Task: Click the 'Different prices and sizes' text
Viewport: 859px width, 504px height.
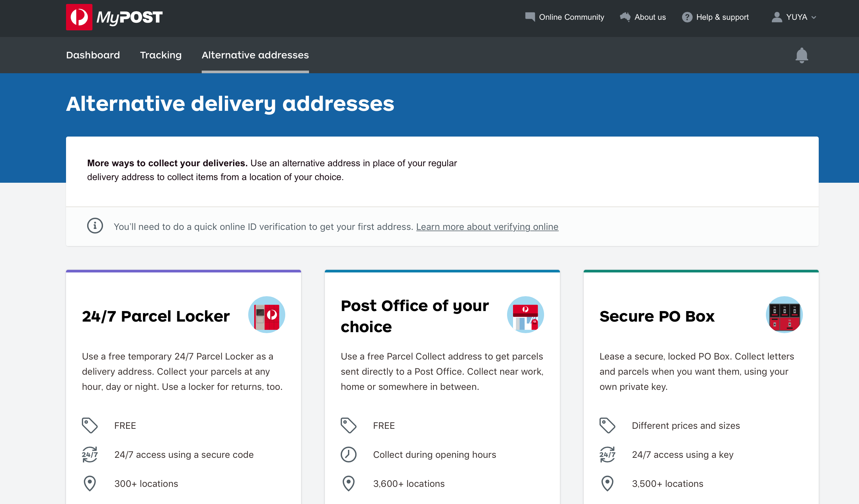Action: (686, 426)
